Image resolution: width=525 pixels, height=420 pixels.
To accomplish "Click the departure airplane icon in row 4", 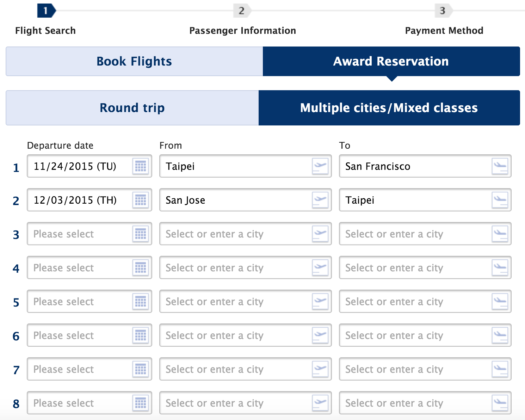I will tap(320, 267).
